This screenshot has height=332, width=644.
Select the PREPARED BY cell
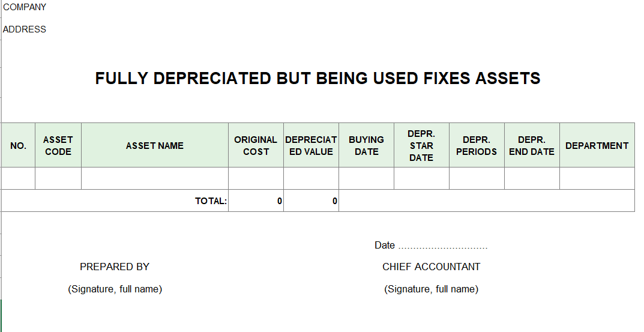[115, 267]
